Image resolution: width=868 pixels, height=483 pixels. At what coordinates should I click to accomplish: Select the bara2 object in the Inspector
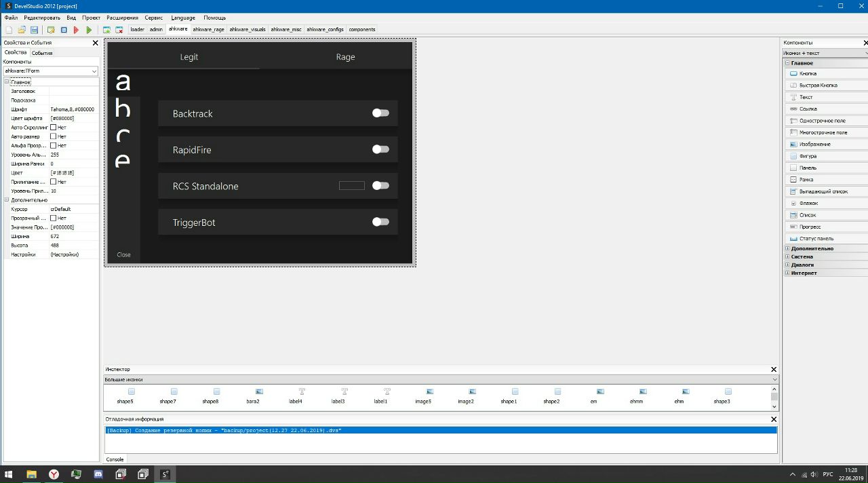253,396
